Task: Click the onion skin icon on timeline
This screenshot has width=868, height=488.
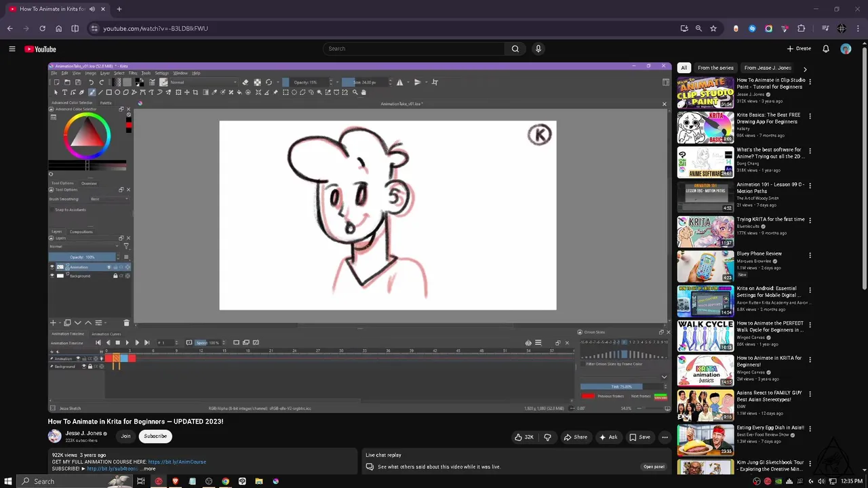Action: coord(528,343)
